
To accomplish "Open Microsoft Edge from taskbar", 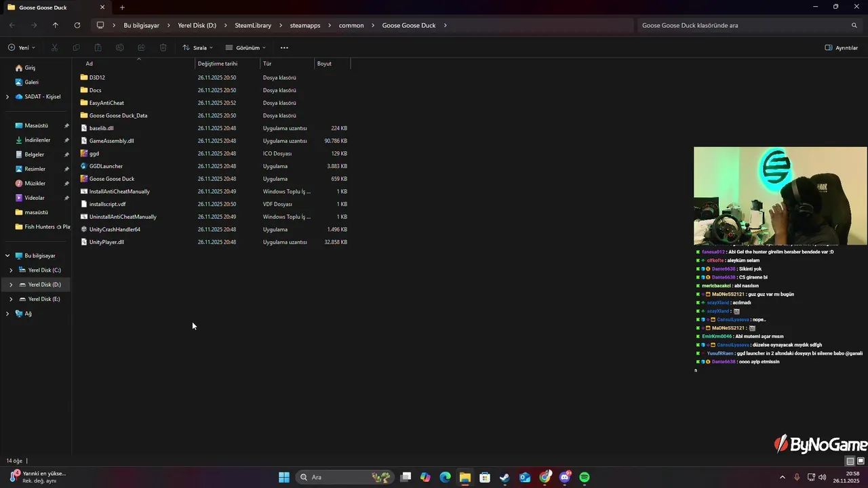I will pyautogui.click(x=445, y=477).
